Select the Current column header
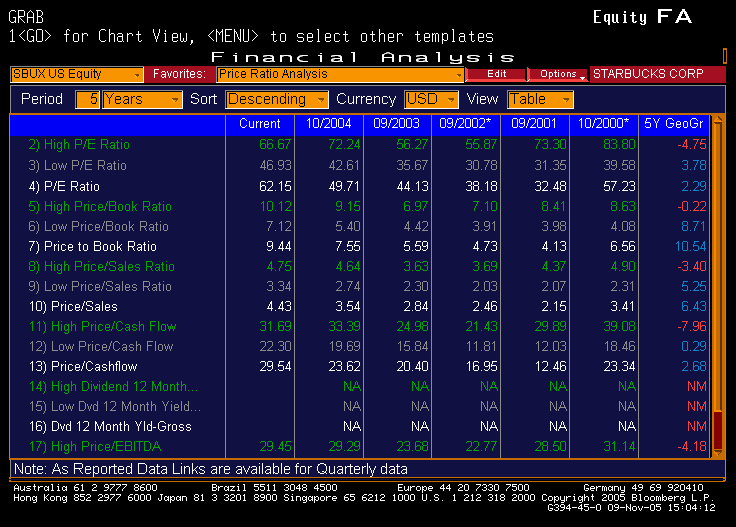Image resolution: width=736 pixels, height=527 pixels. (x=260, y=124)
